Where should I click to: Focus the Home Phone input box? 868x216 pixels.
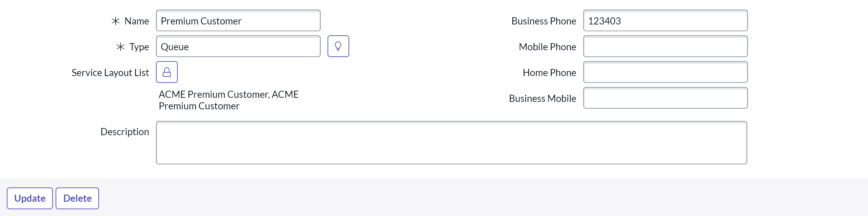[x=665, y=72]
